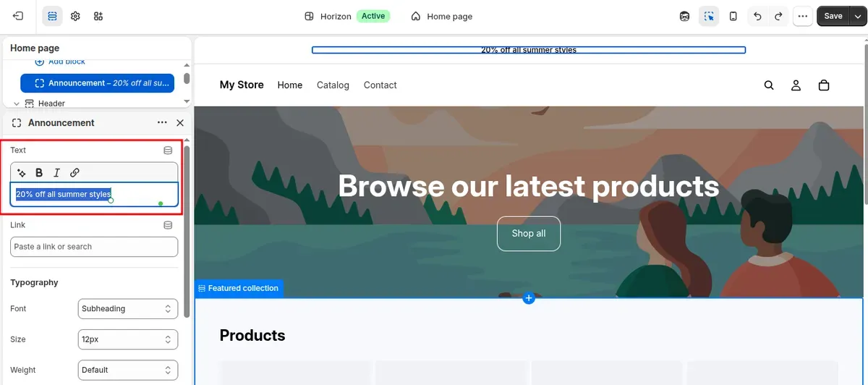Click the store search icon

[769, 85]
